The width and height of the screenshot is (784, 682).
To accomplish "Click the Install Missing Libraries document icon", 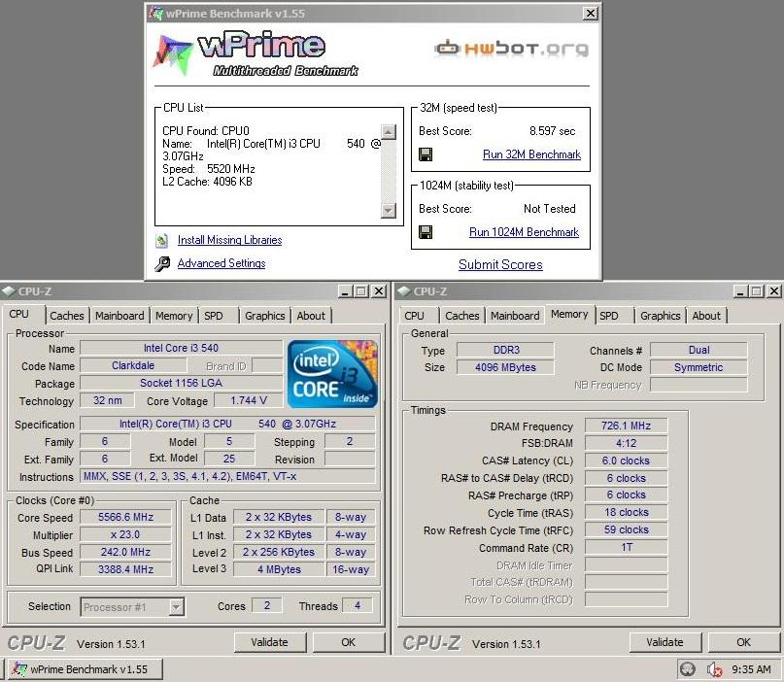I will [x=161, y=241].
